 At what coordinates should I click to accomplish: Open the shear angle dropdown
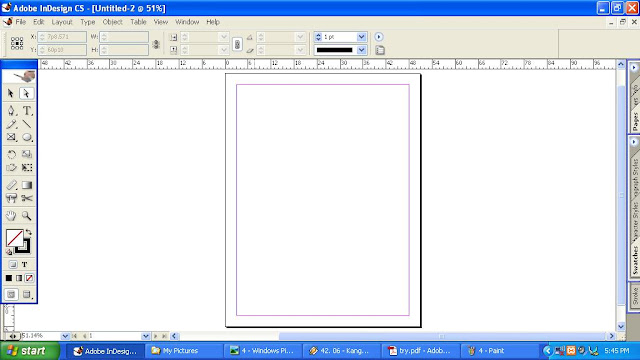click(x=300, y=50)
